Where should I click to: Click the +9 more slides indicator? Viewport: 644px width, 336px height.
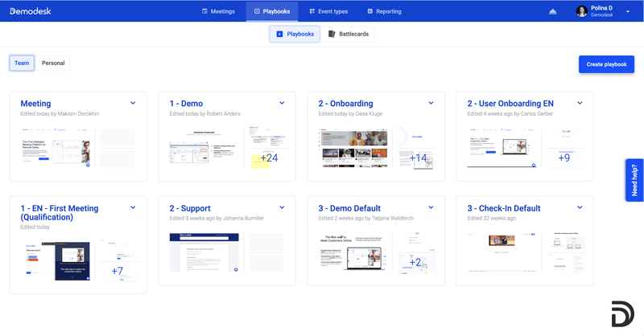564,158
